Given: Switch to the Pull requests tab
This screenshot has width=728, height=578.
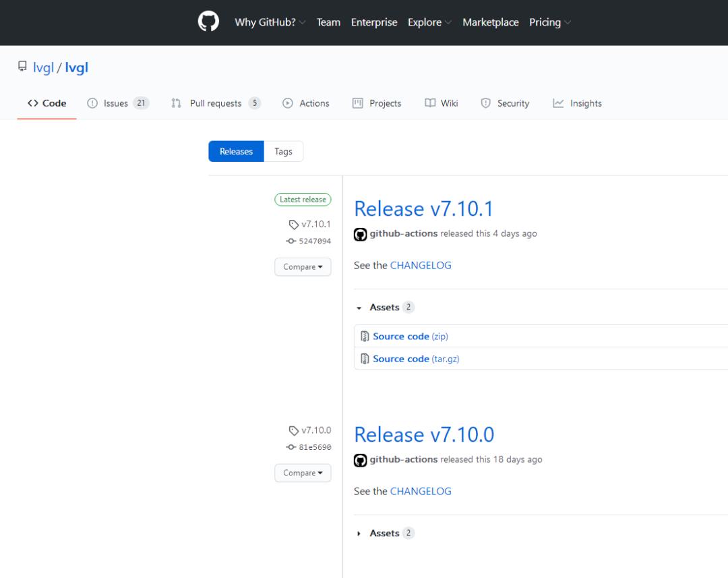Looking at the screenshot, I should coord(216,103).
